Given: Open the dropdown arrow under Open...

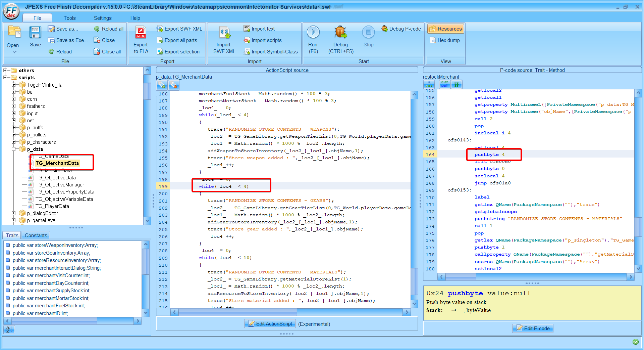Looking at the screenshot, I should click(x=14, y=52).
